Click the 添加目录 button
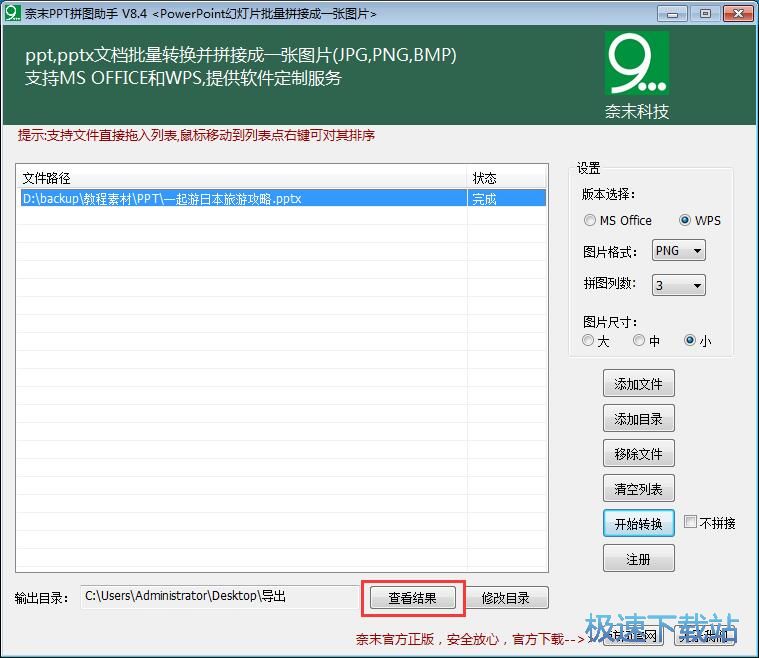Viewport: 759px width, 658px height. tap(638, 418)
